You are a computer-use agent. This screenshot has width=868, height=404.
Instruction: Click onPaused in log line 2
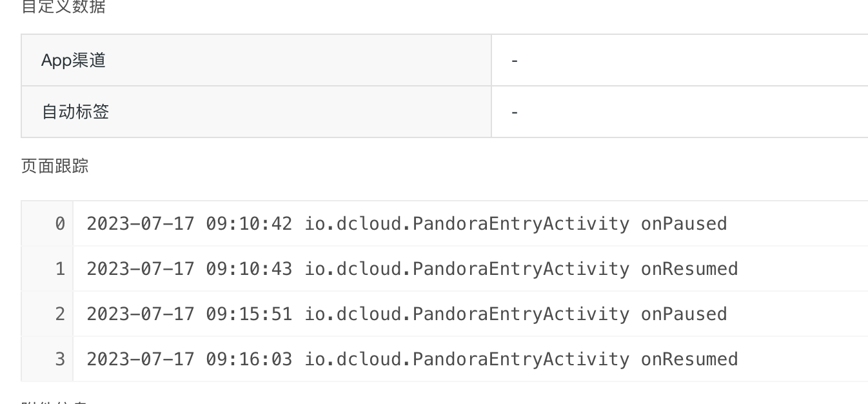(x=684, y=314)
